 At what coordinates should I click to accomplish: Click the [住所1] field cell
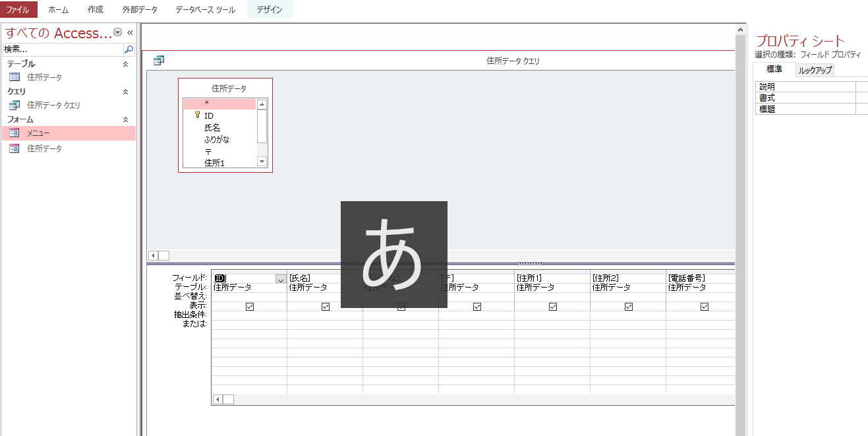coord(552,278)
